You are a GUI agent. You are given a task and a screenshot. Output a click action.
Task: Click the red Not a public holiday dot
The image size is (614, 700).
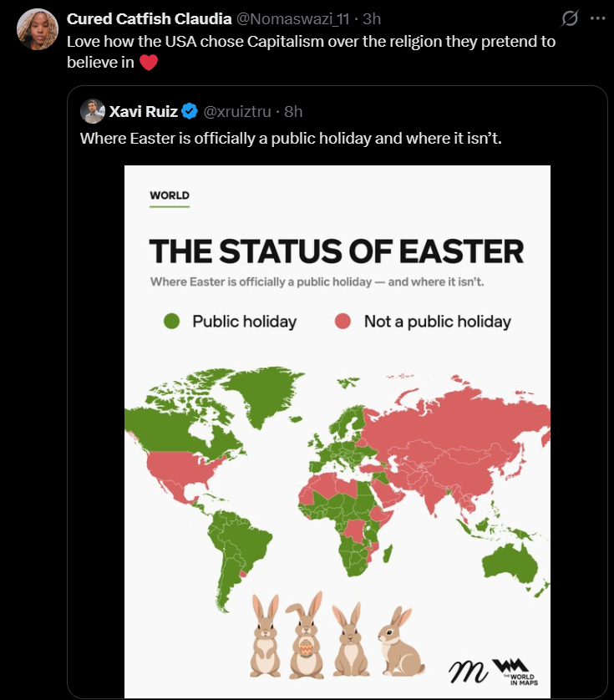pos(343,321)
